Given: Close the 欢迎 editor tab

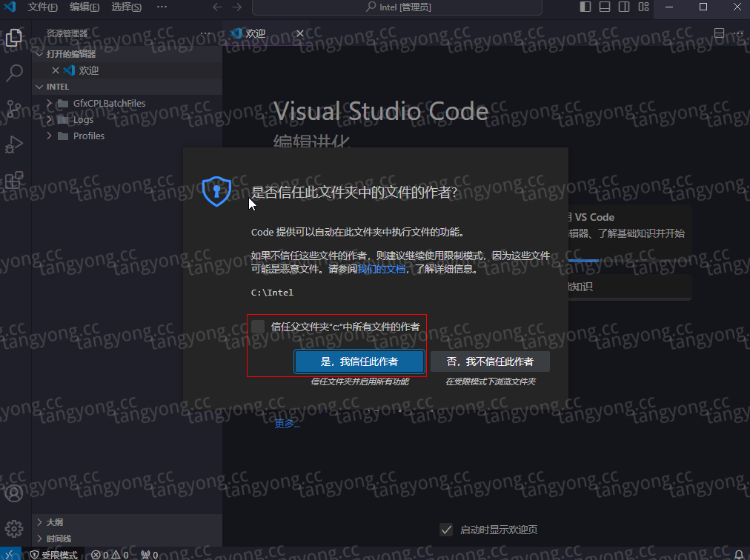Looking at the screenshot, I should click(300, 33).
